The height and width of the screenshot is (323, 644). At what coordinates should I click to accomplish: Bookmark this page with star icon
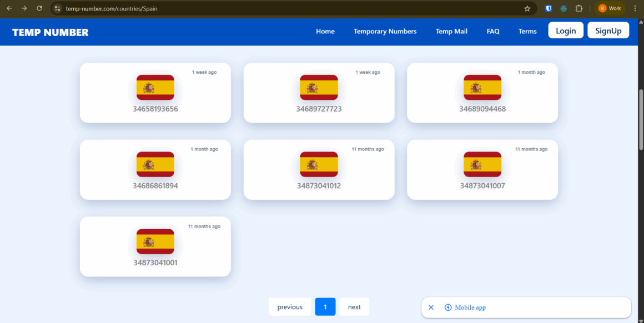[527, 8]
